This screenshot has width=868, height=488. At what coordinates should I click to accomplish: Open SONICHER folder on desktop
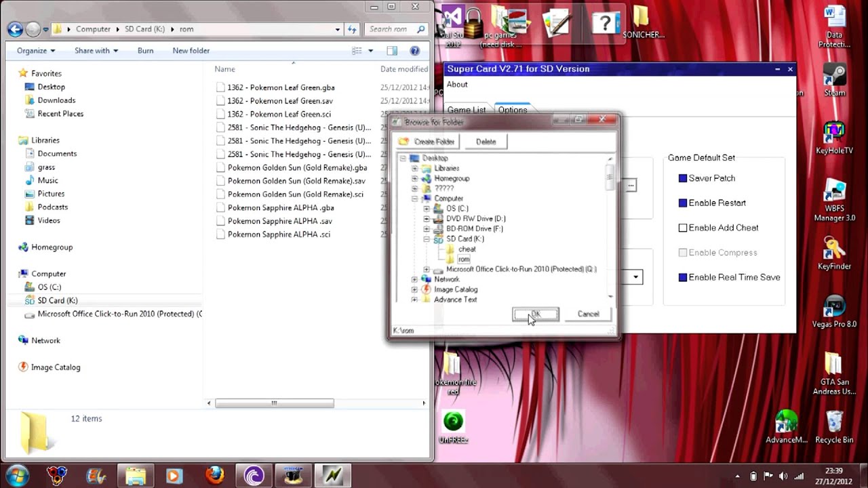pos(643,20)
